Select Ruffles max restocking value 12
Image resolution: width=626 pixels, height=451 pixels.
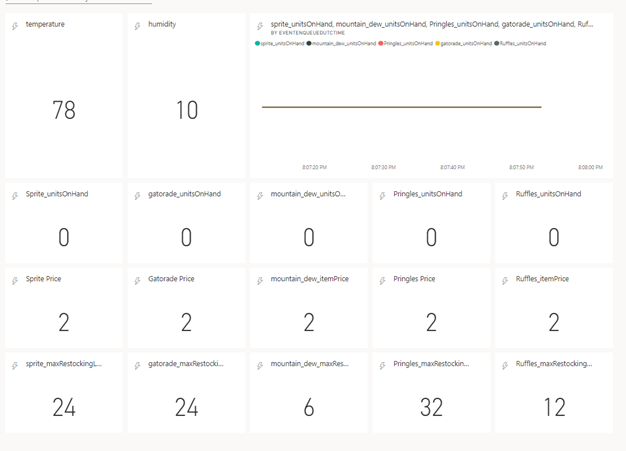tap(555, 407)
